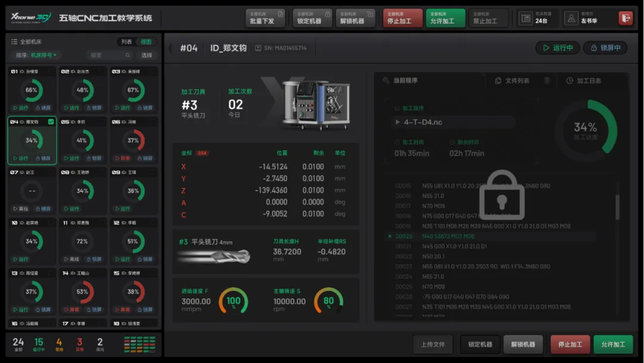Viewport: 644px width, 363px height.
Task: Click the run icon on machine 01 card
Action: click(x=15, y=107)
